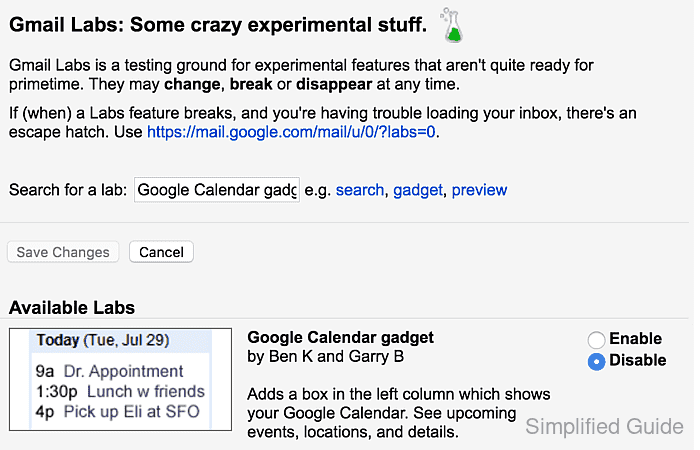The height and width of the screenshot is (450, 700).
Task: Click the Today (Tue, Jul 29) header
Action: tap(103, 340)
